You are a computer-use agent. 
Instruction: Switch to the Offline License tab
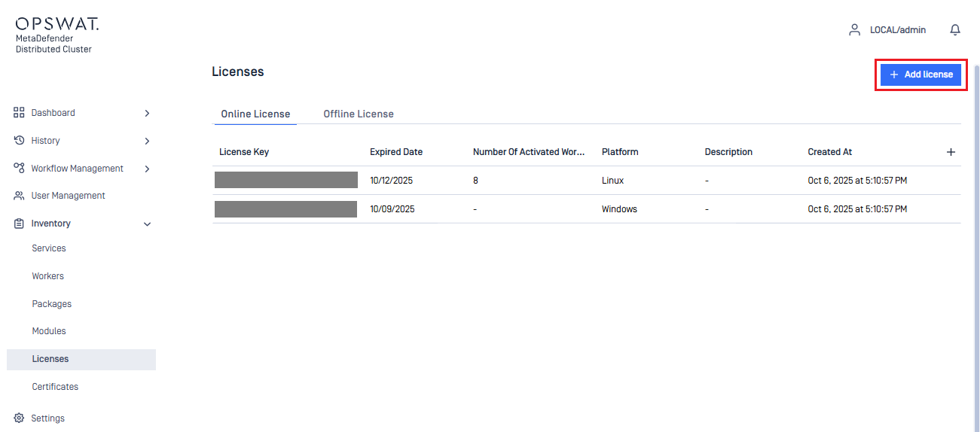(359, 114)
